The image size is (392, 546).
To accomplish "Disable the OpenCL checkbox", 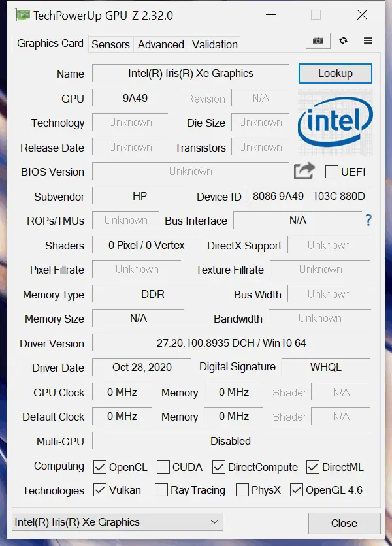I will pyautogui.click(x=100, y=467).
